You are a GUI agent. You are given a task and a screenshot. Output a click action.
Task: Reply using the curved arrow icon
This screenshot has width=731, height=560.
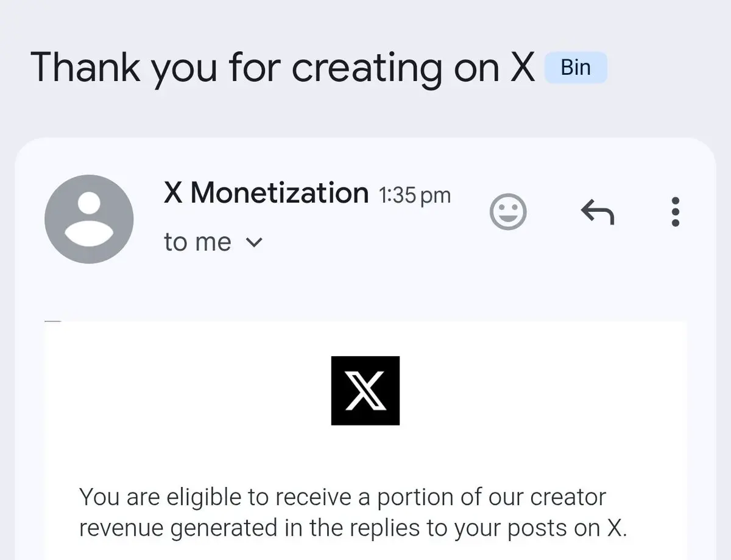(x=597, y=212)
